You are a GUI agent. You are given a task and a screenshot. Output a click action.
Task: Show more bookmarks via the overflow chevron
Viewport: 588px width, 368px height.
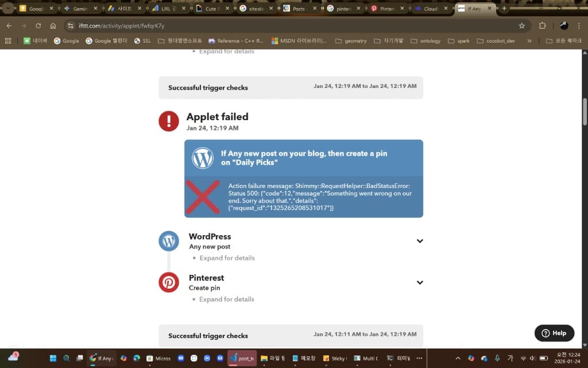(x=529, y=41)
